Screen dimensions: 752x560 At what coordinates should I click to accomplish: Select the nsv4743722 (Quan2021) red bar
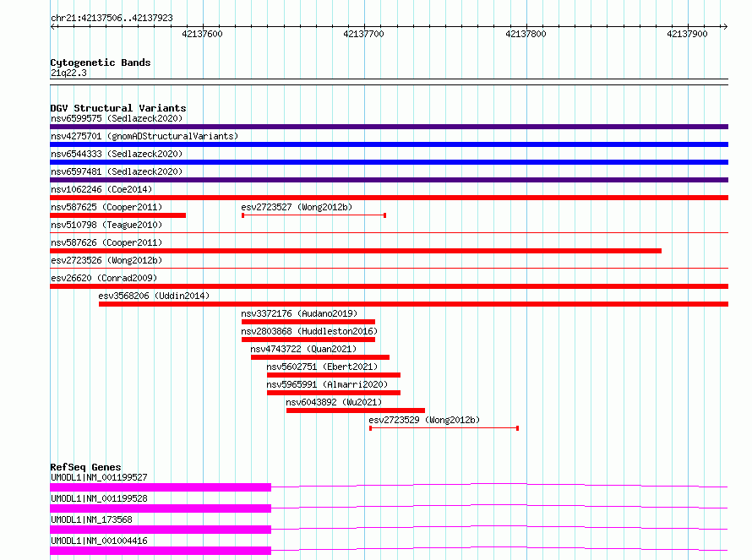pyautogui.click(x=320, y=357)
